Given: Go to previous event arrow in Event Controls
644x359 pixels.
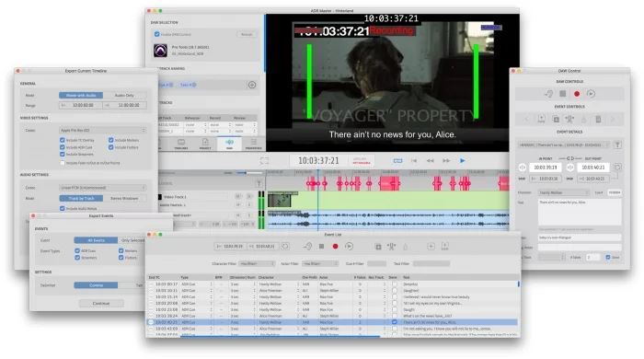Looking at the screenshot, I should (x=526, y=119).
